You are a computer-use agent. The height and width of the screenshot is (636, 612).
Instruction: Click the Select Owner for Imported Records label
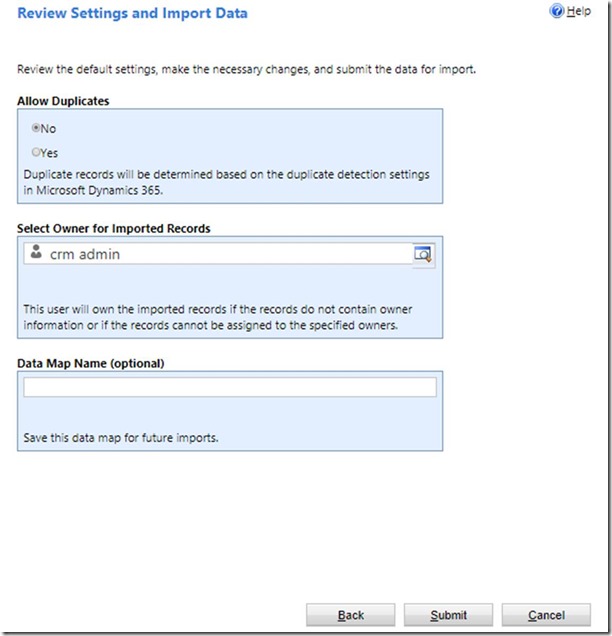pyautogui.click(x=114, y=229)
